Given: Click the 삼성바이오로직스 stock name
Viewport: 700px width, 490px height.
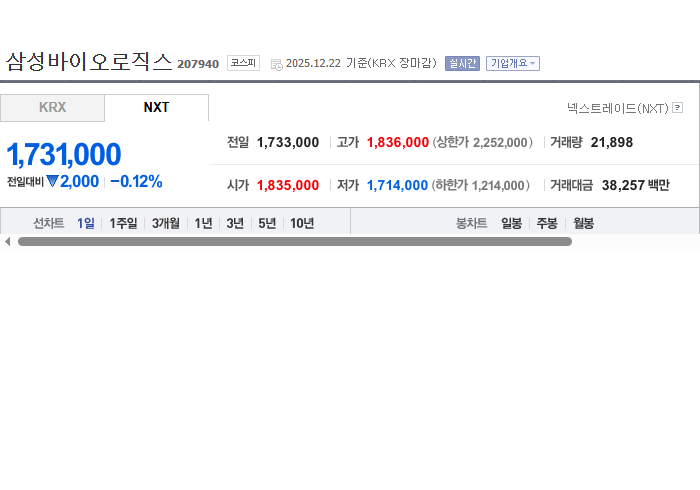Looking at the screenshot, I should point(89,62).
